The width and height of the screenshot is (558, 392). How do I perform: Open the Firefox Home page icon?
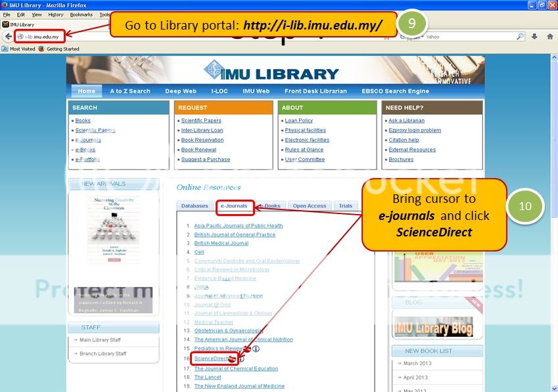[x=551, y=37]
